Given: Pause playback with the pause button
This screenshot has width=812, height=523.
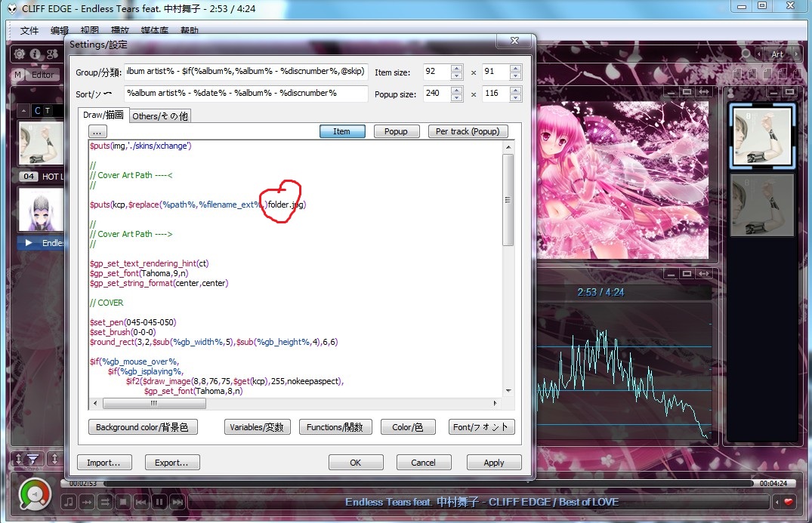Looking at the screenshot, I should click(159, 502).
